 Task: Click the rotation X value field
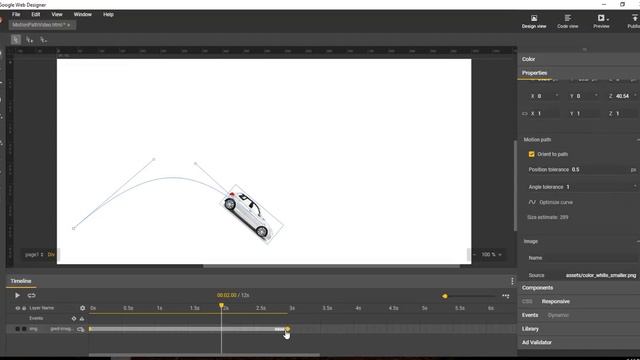547,96
